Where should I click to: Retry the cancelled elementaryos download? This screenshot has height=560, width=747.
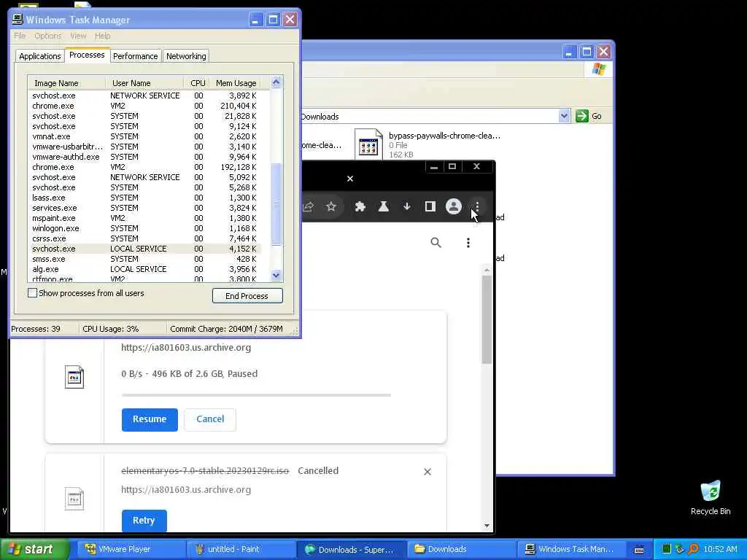pos(144,521)
